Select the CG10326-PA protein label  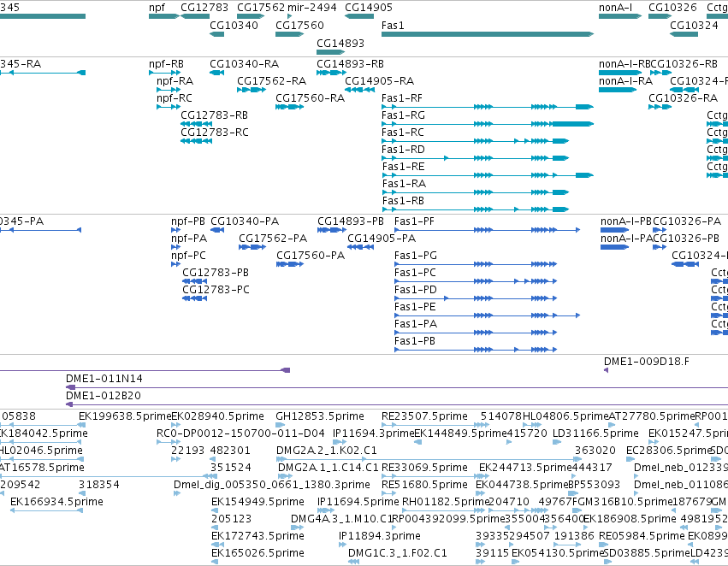coord(687,221)
